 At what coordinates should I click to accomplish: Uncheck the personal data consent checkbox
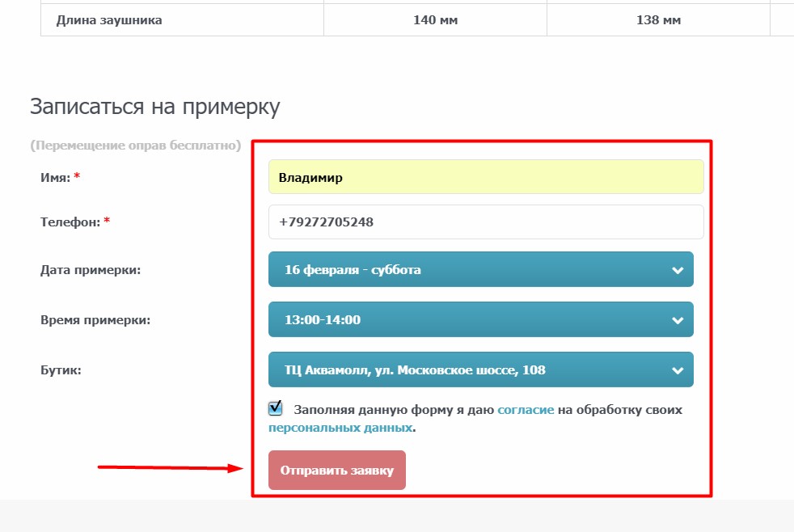coord(277,408)
